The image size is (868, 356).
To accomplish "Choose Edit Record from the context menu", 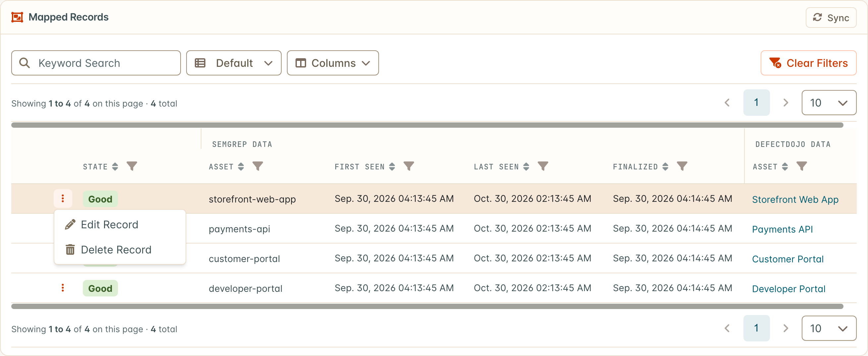I will point(120,224).
